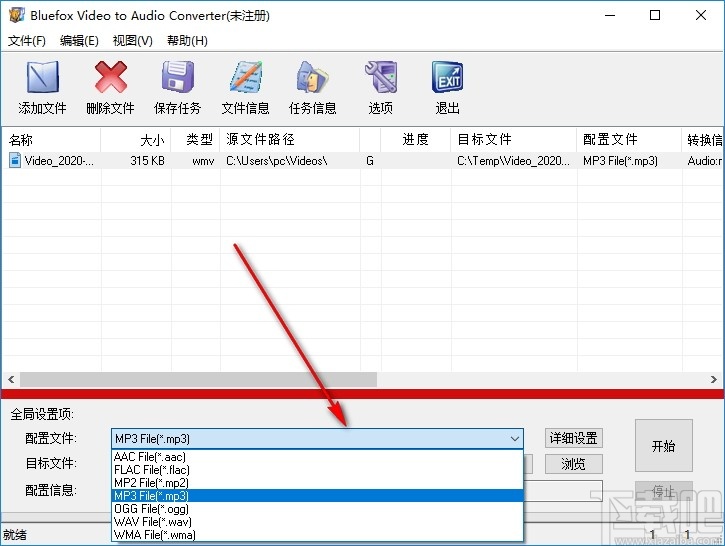Choose FLAC File(*.flac) option
This screenshot has width=725, height=546.
[x=317, y=470]
